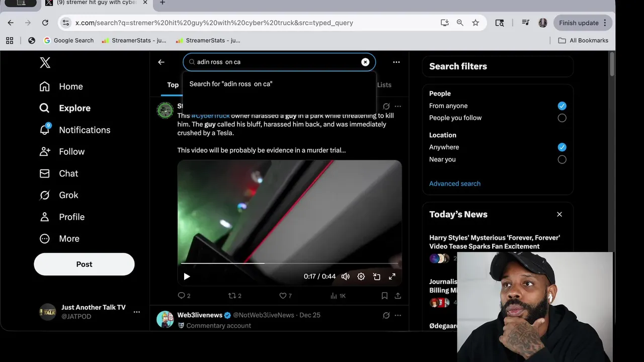Open Web3livenews profile name
This screenshot has width=644, height=362.
tap(200, 315)
